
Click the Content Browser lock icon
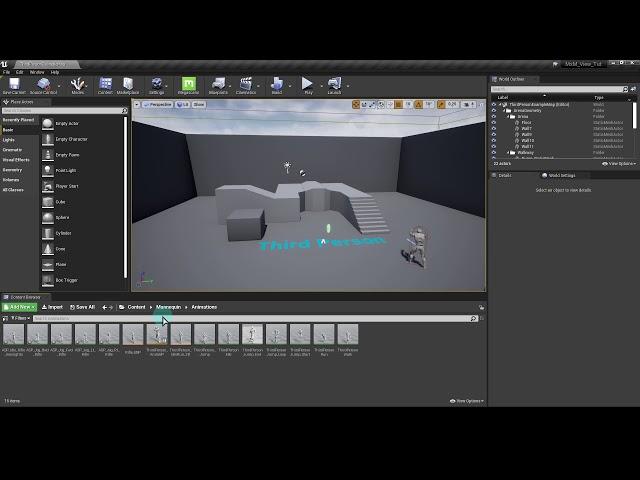click(x=482, y=307)
